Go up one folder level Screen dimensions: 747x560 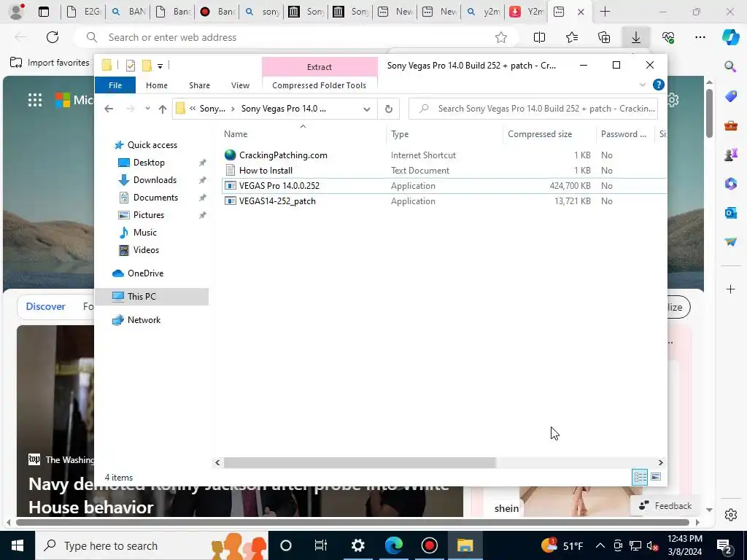163,109
